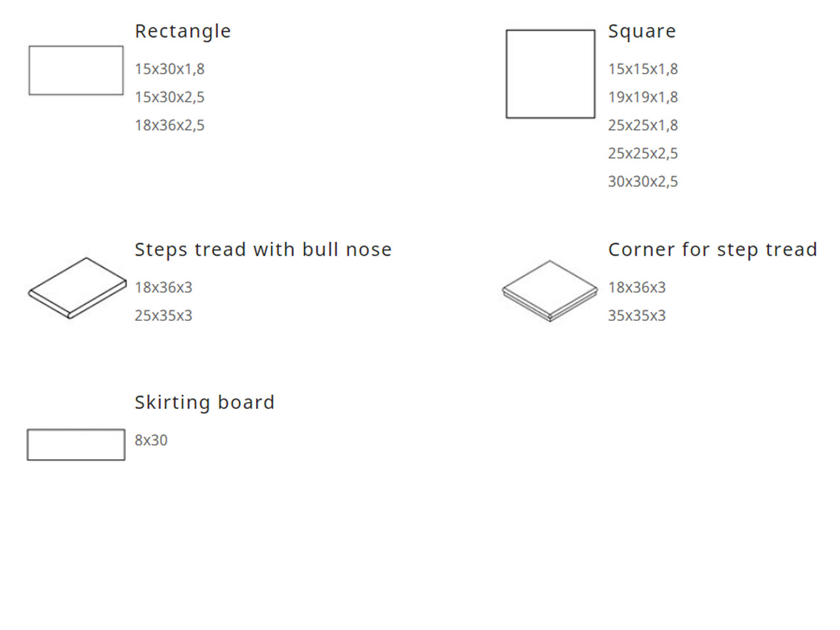The height and width of the screenshot is (630, 840).
Task: Select the bull nose step tread icon
Action: pyautogui.click(x=77, y=288)
